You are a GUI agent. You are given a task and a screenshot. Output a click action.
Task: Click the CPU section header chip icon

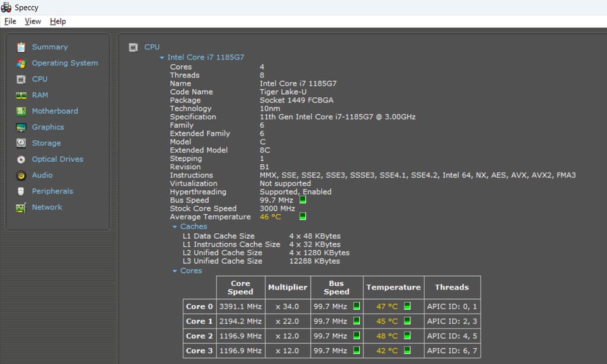(x=133, y=47)
